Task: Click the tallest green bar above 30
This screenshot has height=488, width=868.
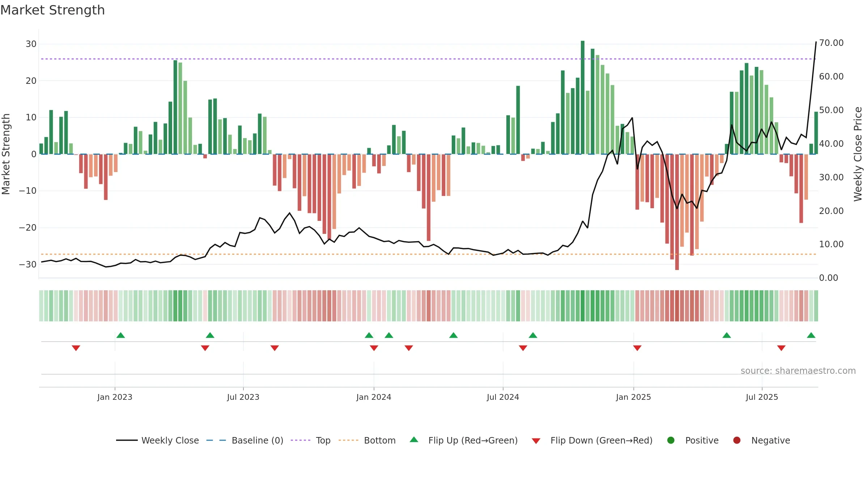Action: coord(583,98)
